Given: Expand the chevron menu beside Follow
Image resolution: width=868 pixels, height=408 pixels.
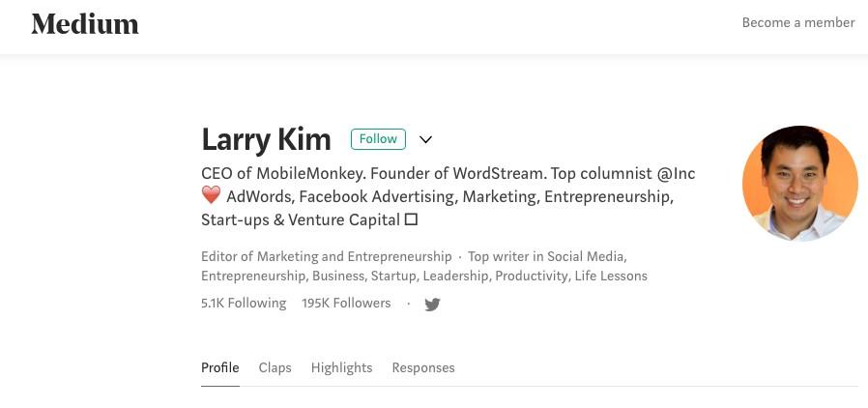Looking at the screenshot, I should coord(425,139).
